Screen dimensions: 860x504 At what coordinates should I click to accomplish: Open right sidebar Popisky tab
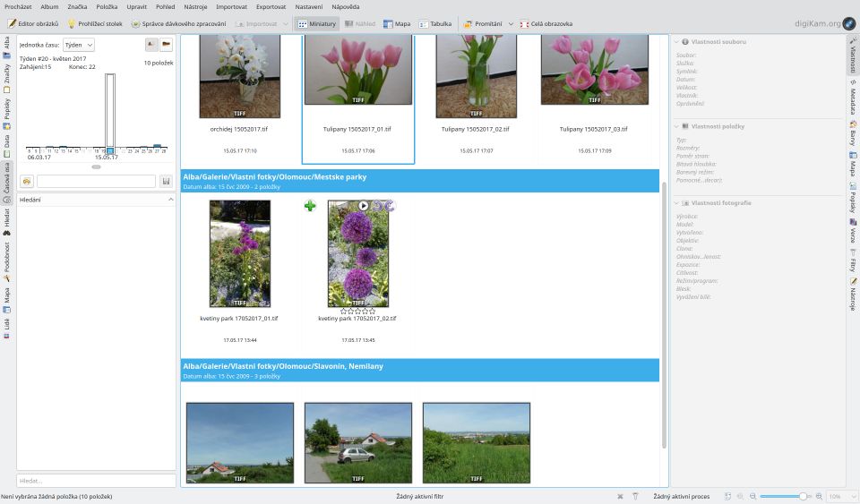pyautogui.click(x=853, y=199)
